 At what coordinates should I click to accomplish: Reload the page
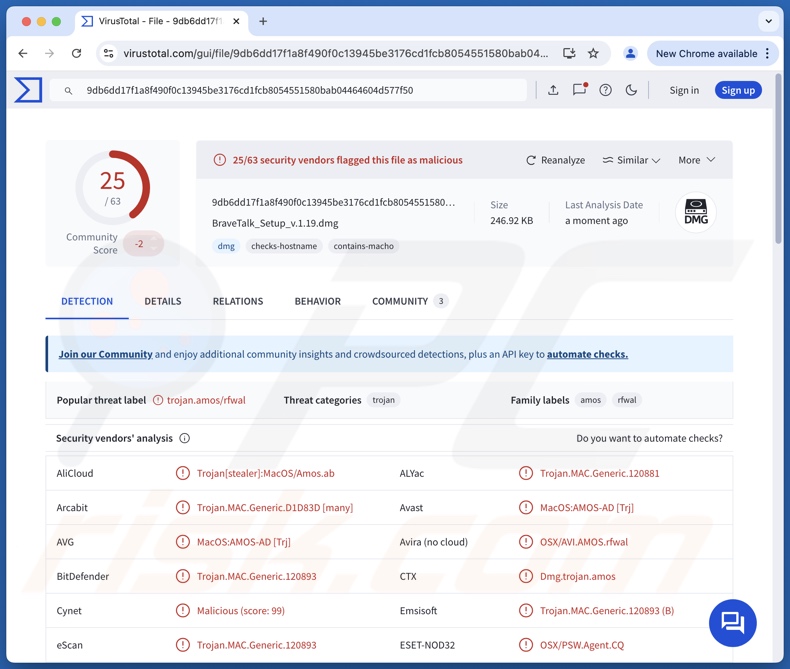point(76,53)
